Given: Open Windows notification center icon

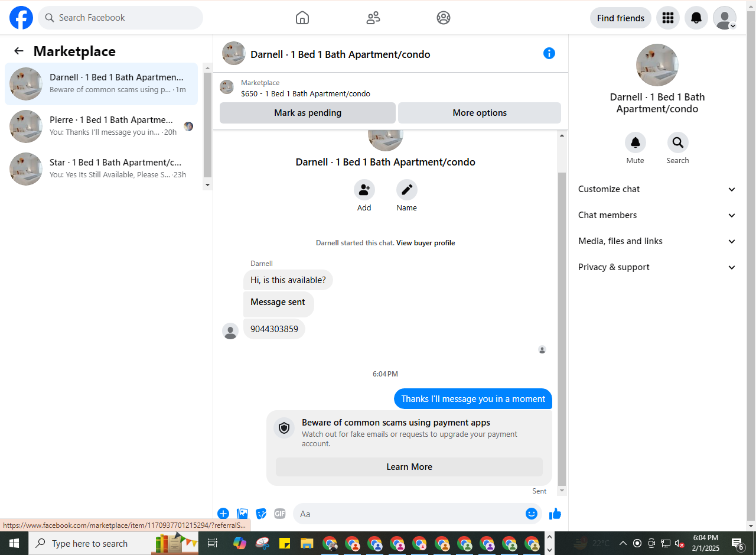Looking at the screenshot, I should 738,543.
